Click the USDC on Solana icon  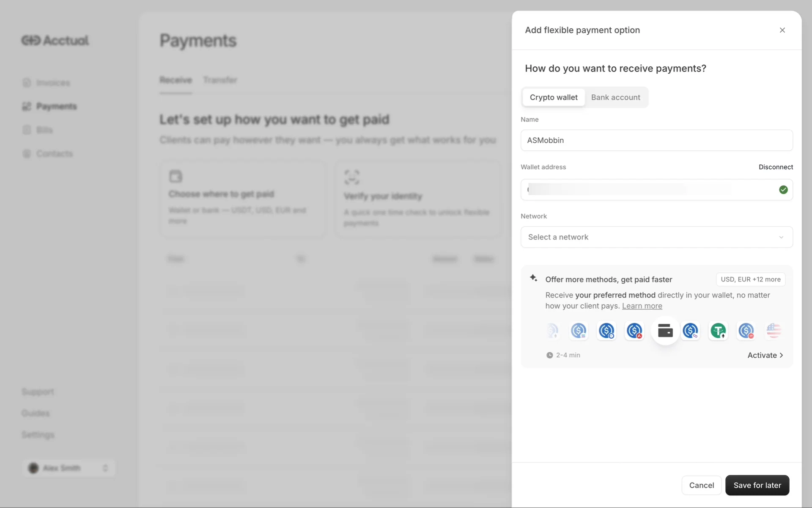(x=579, y=331)
